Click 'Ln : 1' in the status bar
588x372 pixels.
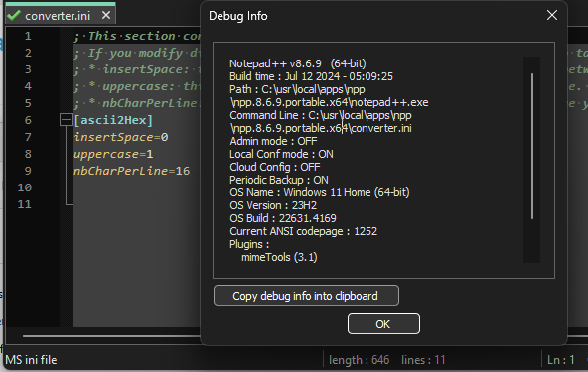pyautogui.click(x=561, y=360)
